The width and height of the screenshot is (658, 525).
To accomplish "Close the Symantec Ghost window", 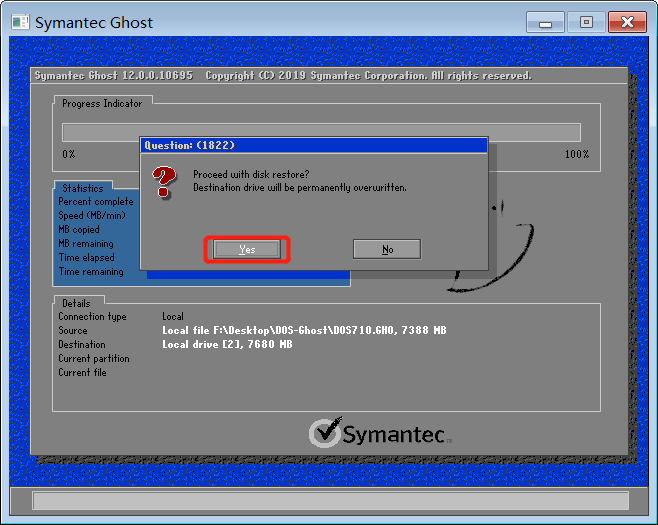I will [627, 22].
